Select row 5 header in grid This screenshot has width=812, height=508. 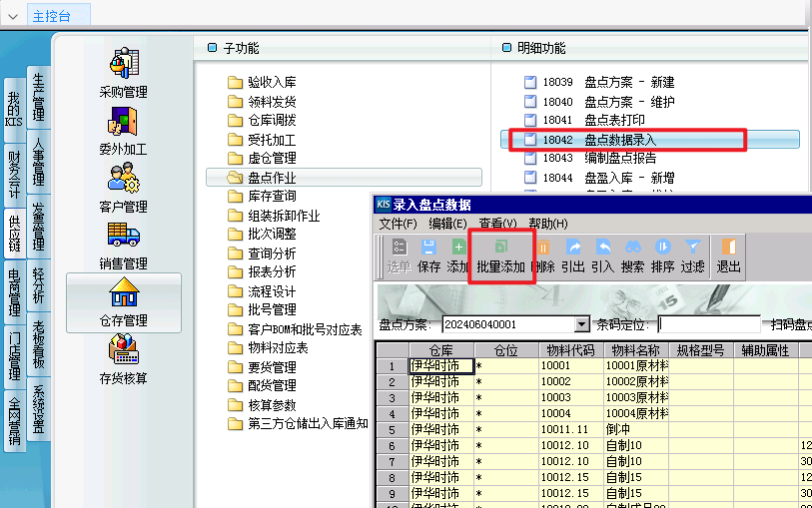click(393, 430)
